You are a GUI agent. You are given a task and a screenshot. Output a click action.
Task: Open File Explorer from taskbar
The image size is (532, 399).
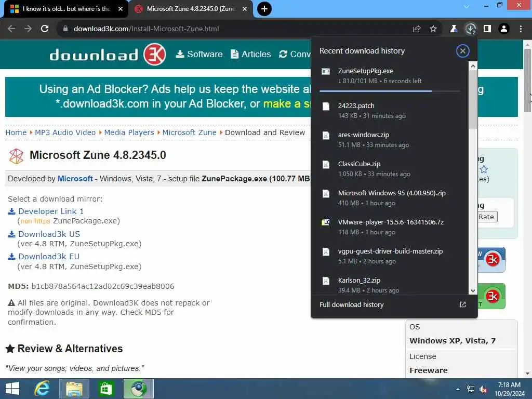coord(74,389)
